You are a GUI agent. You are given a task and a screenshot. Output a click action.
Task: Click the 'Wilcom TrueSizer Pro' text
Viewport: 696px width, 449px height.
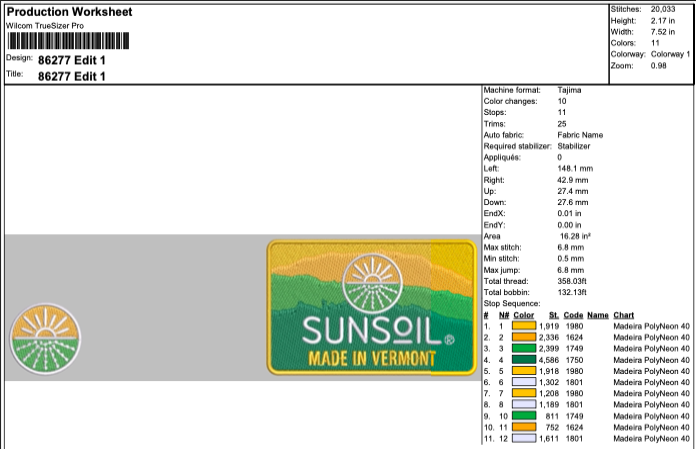point(45,26)
